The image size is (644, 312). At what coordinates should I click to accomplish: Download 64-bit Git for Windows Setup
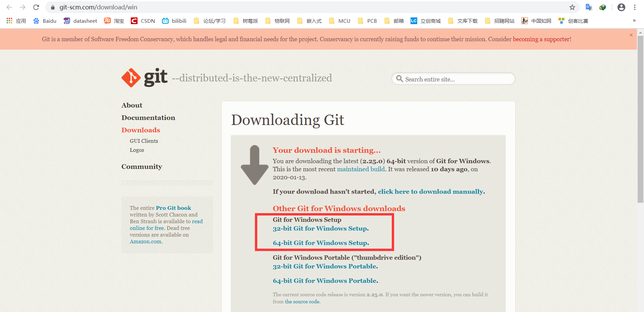coord(320,243)
